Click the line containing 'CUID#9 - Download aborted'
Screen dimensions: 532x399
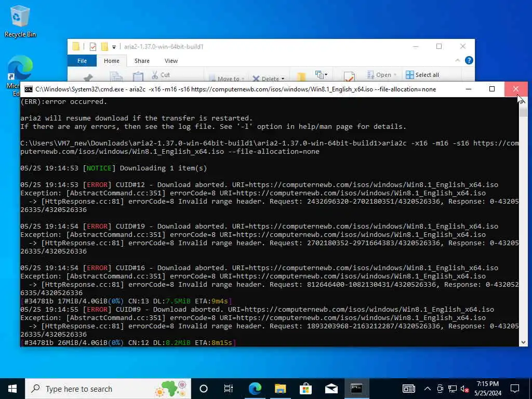click(257, 309)
